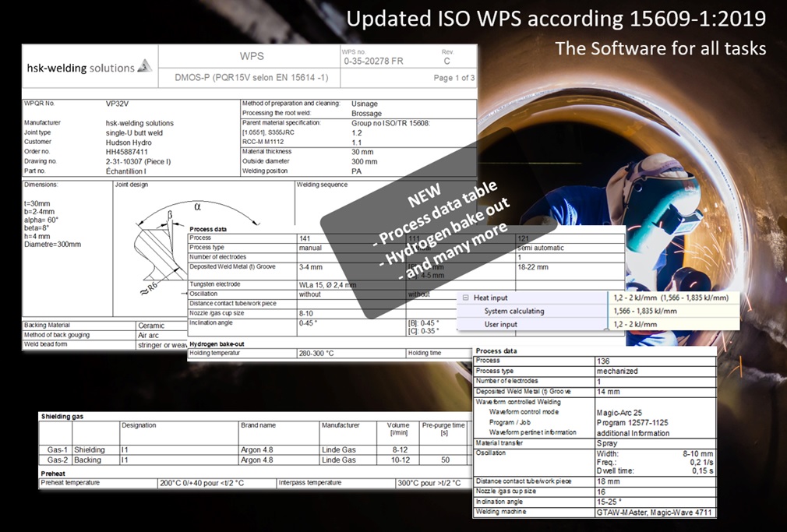The width and height of the screenshot is (787, 532).
Task: Click the 'Updated ISO WPS according 15609-1:2019' heading
Action: coord(556,19)
